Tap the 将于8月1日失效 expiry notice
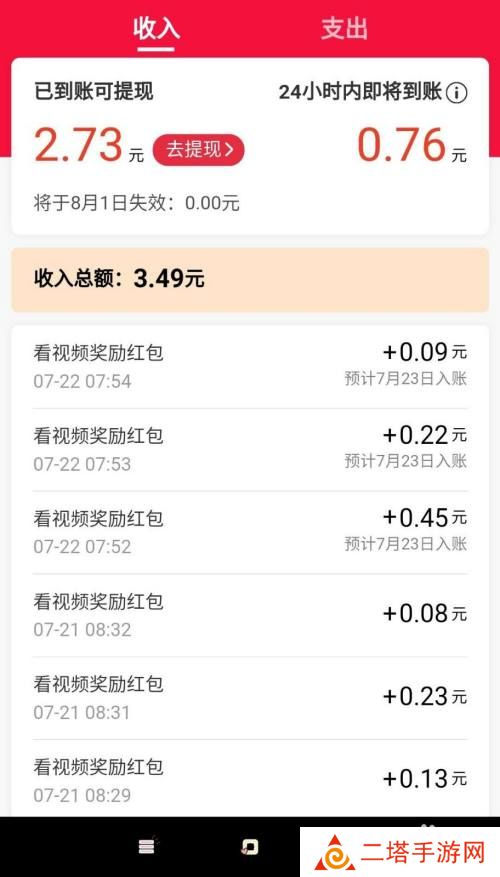 tap(136, 203)
